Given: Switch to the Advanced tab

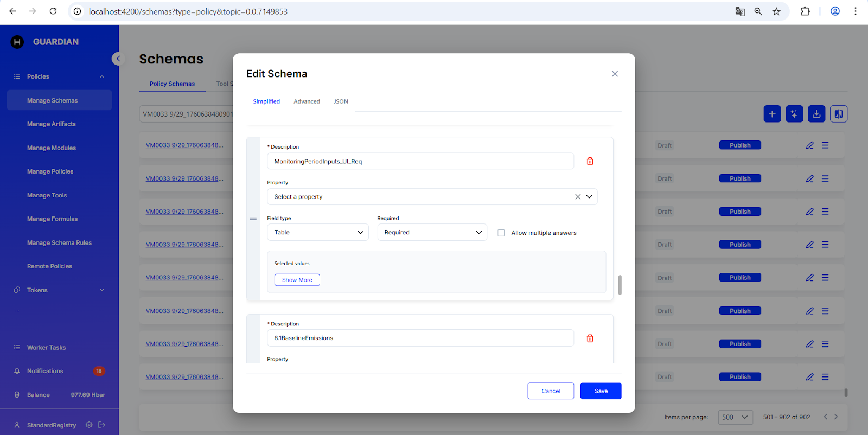Looking at the screenshot, I should [x=307, y=101].
